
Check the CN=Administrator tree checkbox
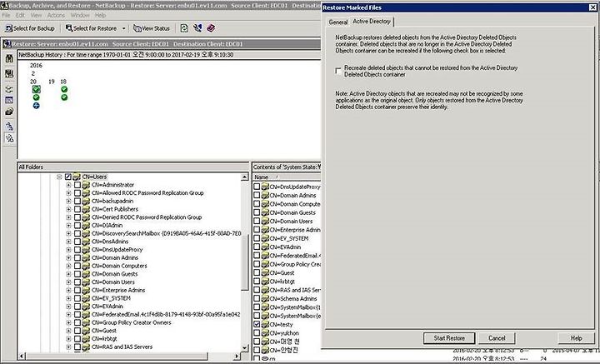[77, 185]
